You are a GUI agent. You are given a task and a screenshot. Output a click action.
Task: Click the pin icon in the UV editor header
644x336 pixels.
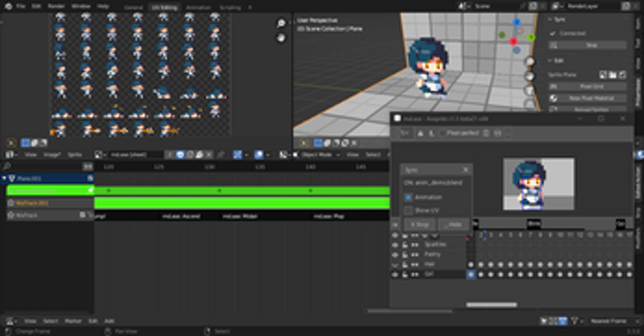221,155
